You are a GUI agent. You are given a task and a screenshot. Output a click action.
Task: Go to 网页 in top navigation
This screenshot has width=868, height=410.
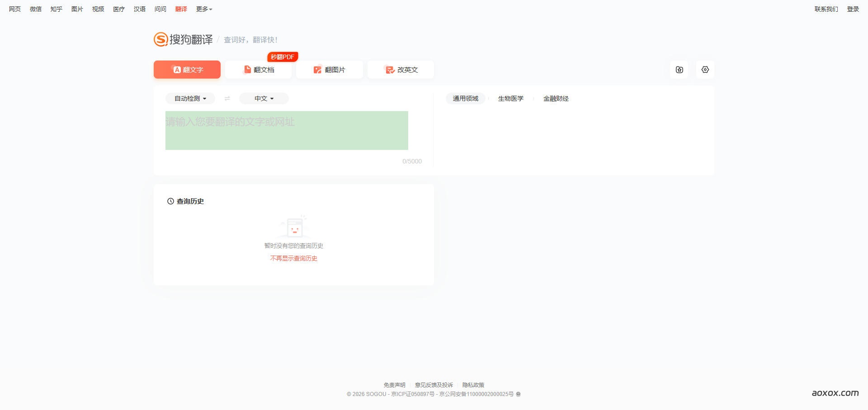[15, 9]
